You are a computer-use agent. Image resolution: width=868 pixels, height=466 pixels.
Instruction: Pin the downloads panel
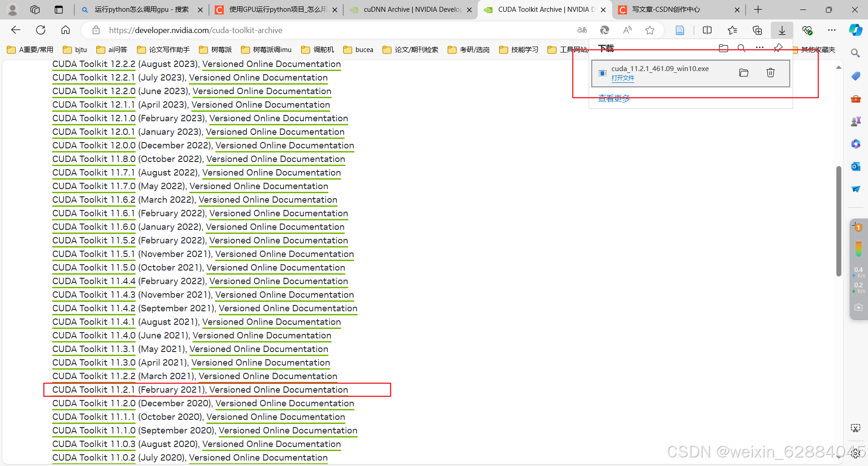(x=778, y=48)
